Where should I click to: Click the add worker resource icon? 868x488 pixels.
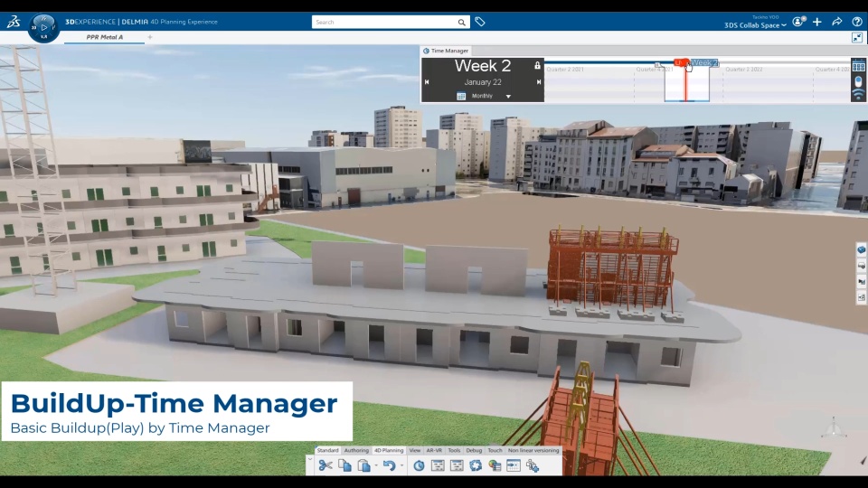click(x=533, y=466)
